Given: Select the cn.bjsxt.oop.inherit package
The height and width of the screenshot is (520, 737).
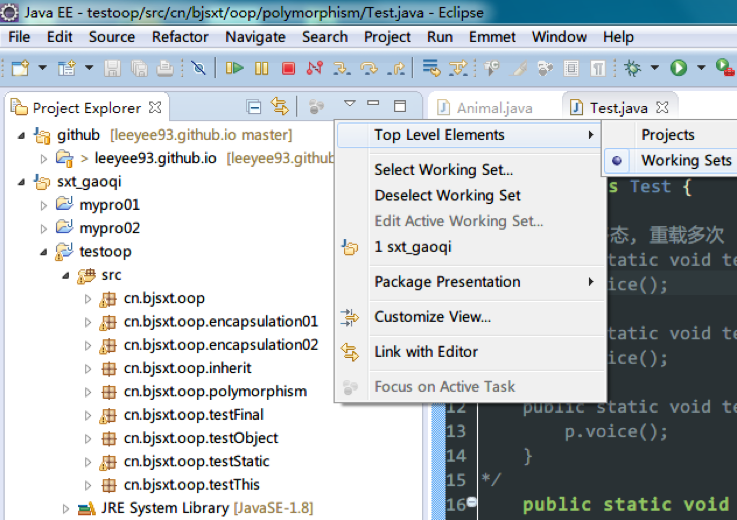Looking at the screenshot, I should pos(188,368).
